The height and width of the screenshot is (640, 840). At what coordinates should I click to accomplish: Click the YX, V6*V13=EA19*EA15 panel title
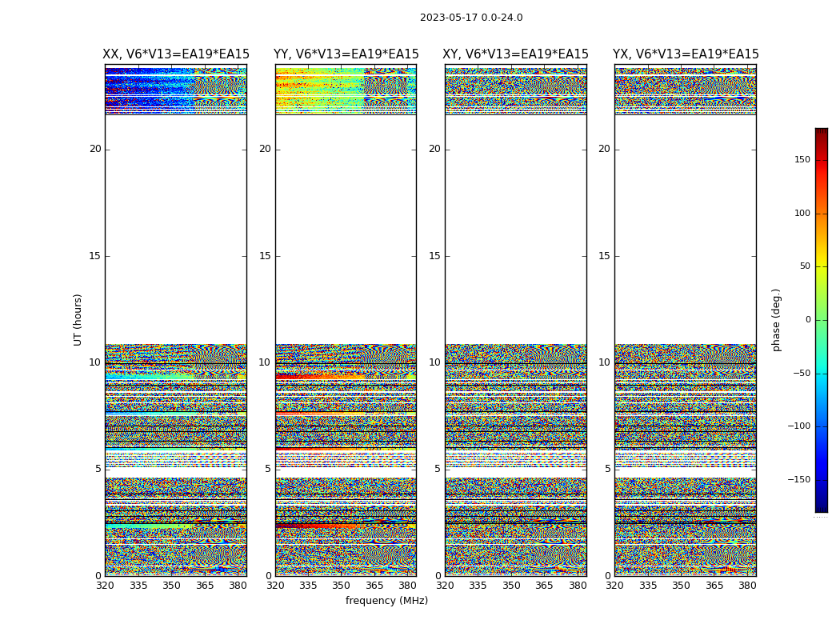(686, 54)
